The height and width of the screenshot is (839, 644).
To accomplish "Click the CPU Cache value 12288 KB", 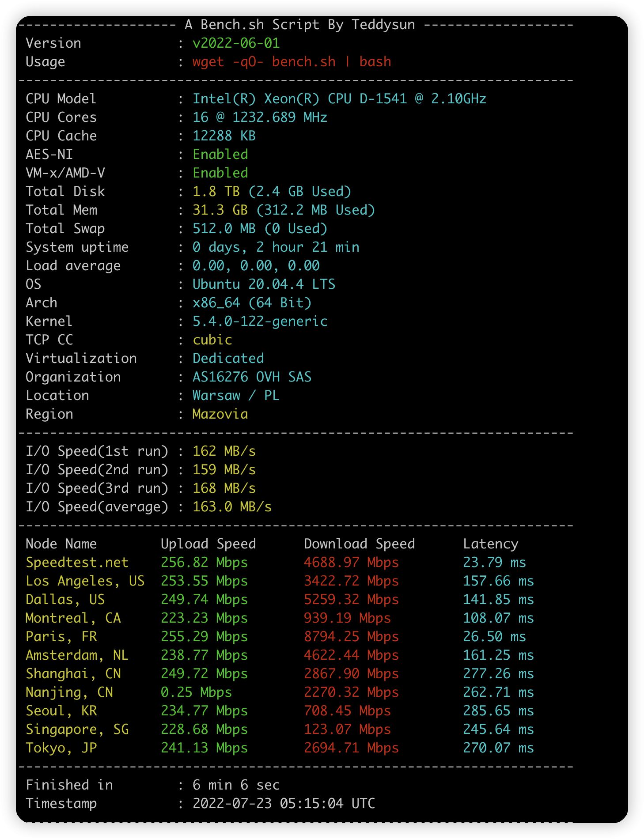I will (224, 136).
